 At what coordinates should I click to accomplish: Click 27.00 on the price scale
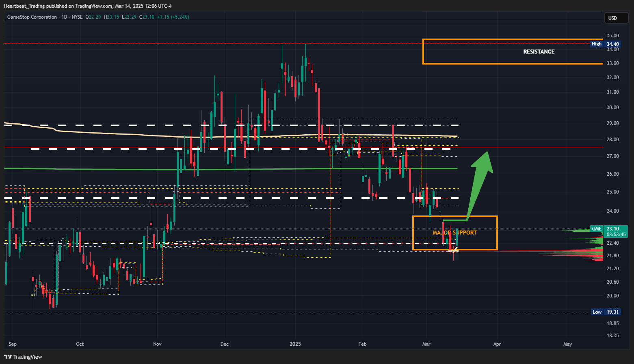pyautogui.click(x=612, y=156)
